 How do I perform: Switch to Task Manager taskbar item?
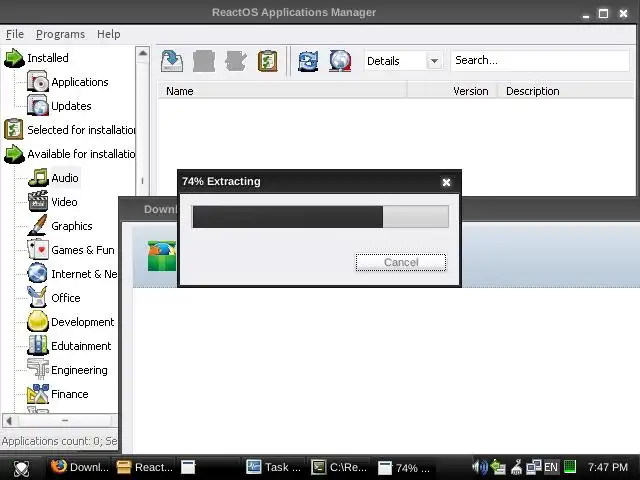(274, 467)
